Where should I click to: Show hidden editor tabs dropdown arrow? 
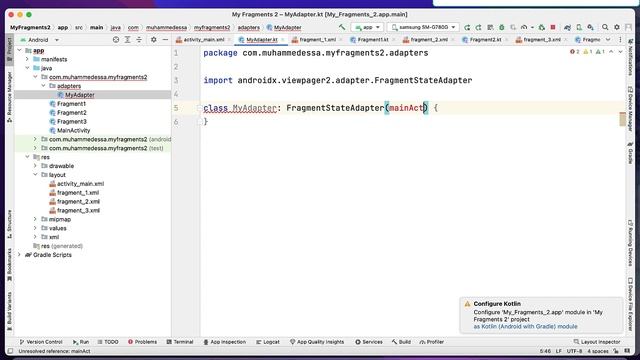click(x=608, y=40)
